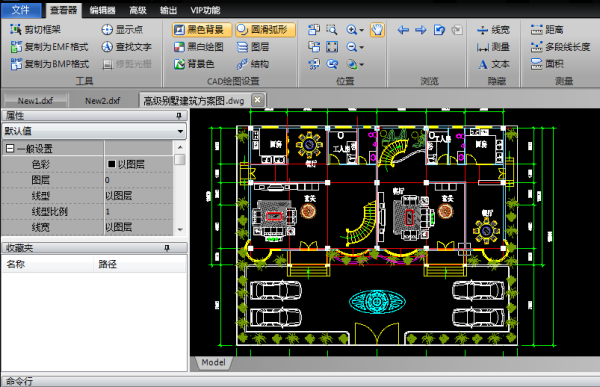Click the greyed 修剪光栅 trim raster tool
Screen dimensions: 600x387
click(127, 64)
